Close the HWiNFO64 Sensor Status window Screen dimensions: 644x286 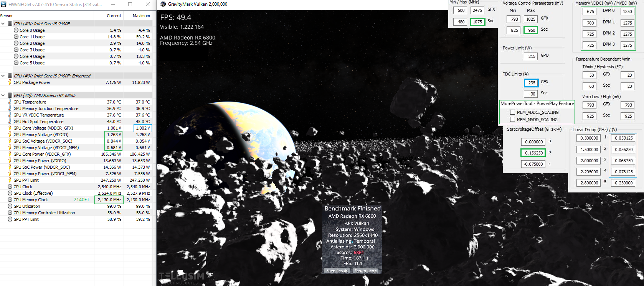(x=148, y=5)
